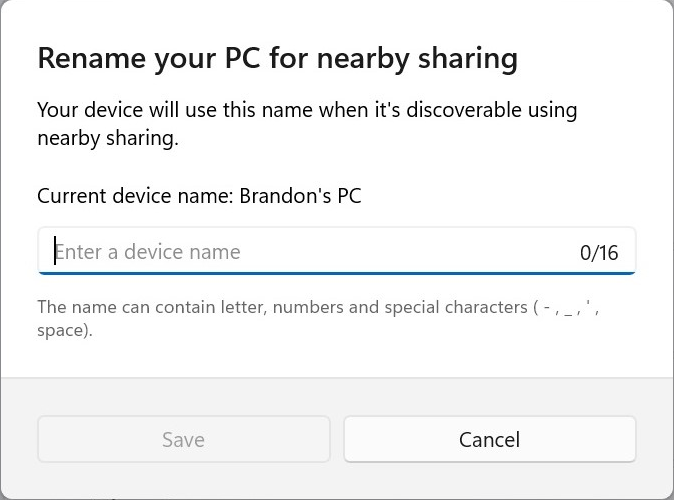Click the 'Current device name' label

(135, 196)
